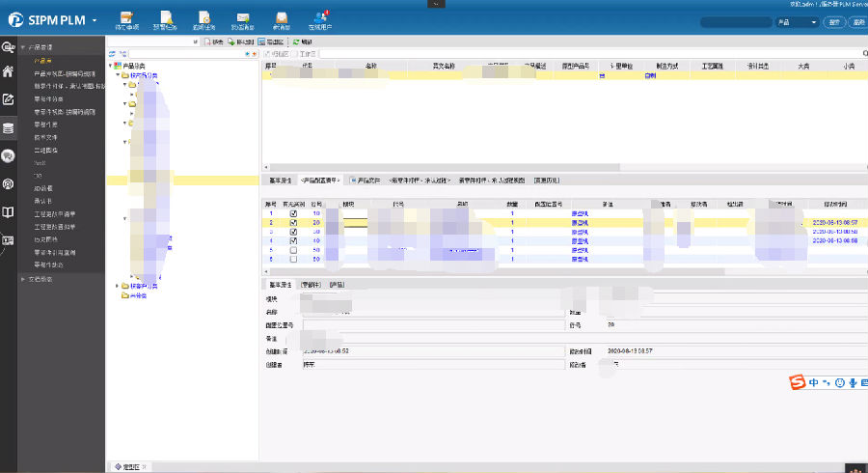Click the top-right search input field
The width and height of the screenshot is (868, 473).
[736, 21]
